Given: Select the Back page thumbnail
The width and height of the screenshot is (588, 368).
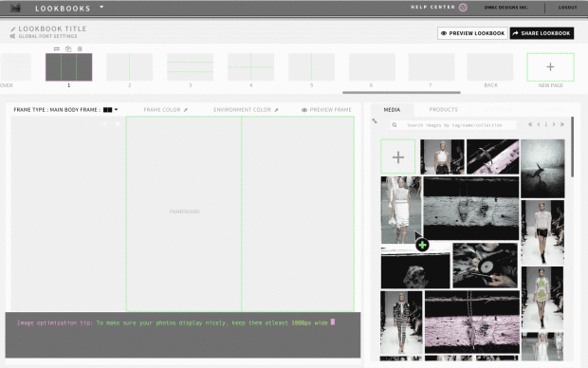Looking at the screenshot, I should pos(489,66).
